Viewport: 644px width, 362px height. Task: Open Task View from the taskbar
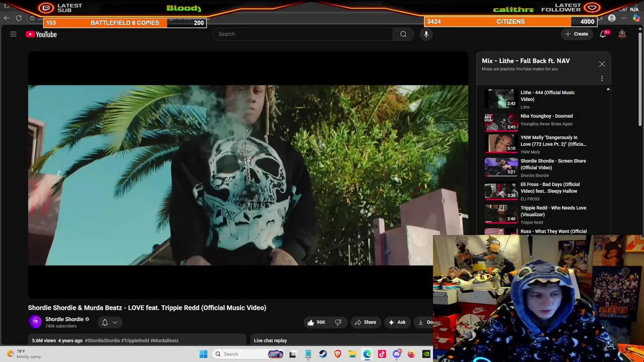pos(292,354)
